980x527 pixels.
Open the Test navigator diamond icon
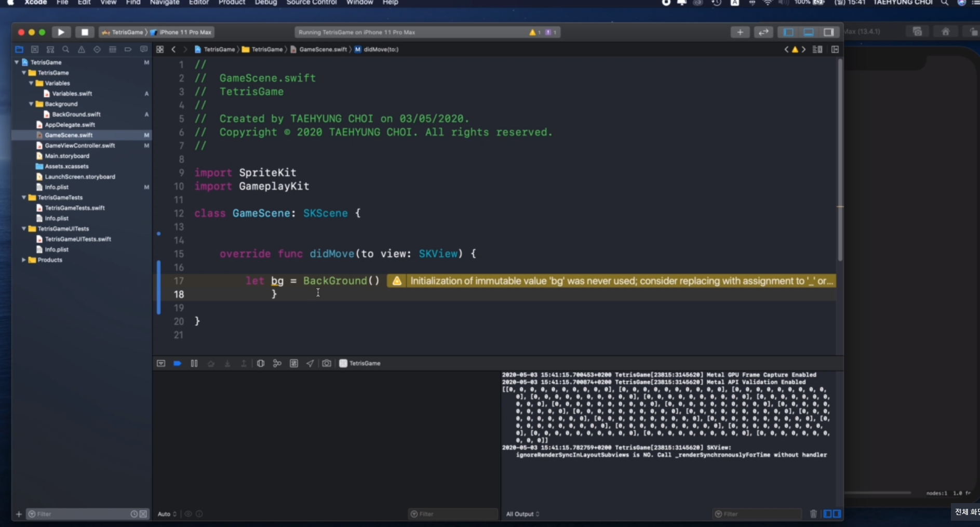pos(97,49)
